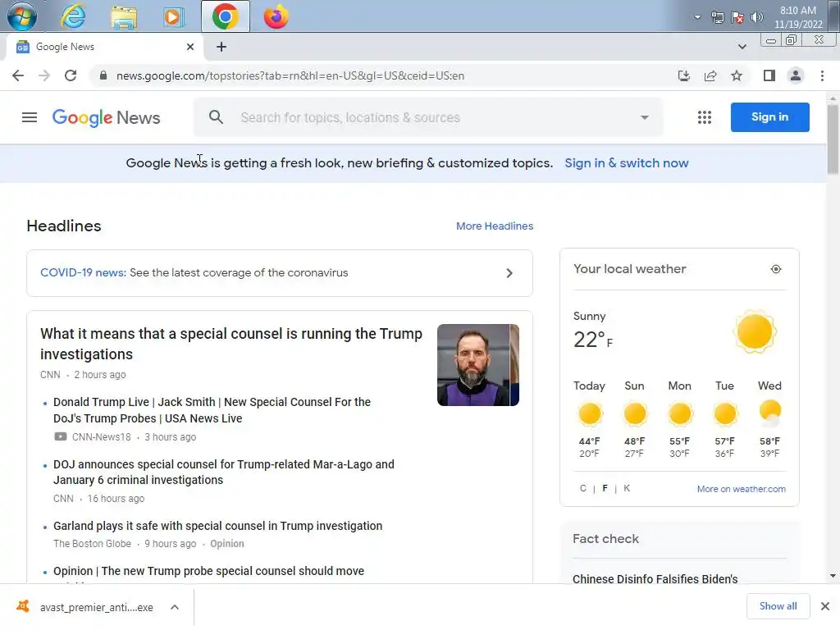Switch weather units to Kelvin
The width and height of the screenshot is (840, 630).
tap(627, 489)
